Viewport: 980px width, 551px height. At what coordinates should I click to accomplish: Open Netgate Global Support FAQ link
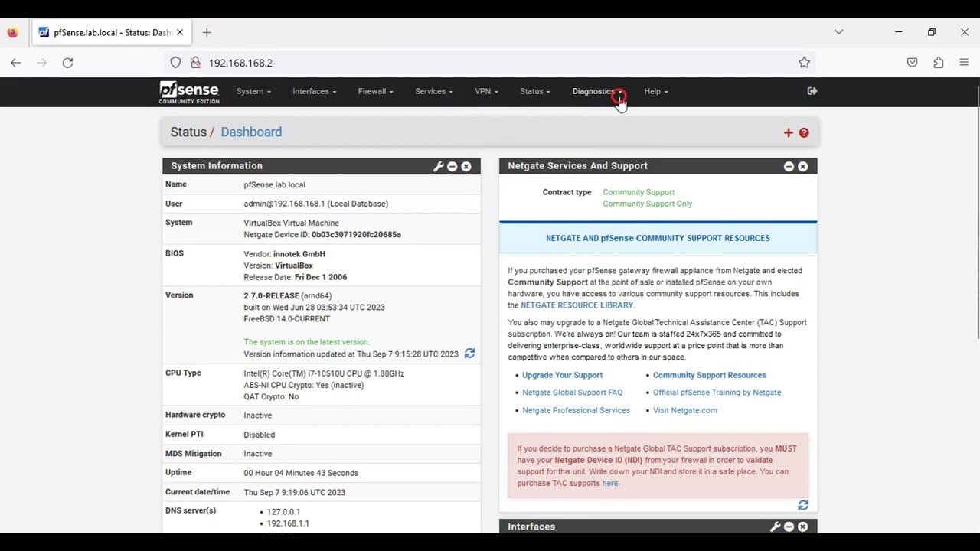(x=572, y=393)
